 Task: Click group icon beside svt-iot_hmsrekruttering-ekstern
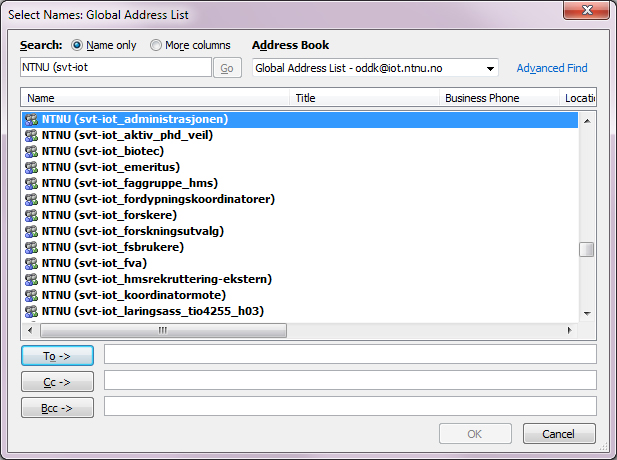pyautogui.click(x=31, y=279)
